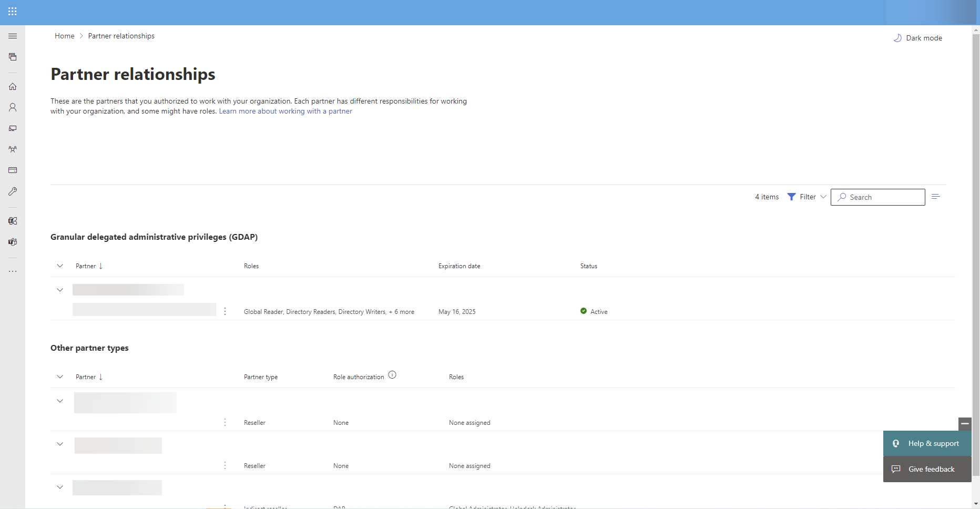
Task: Open more actions for the GDAP relationship row
Action: (225, 311)
